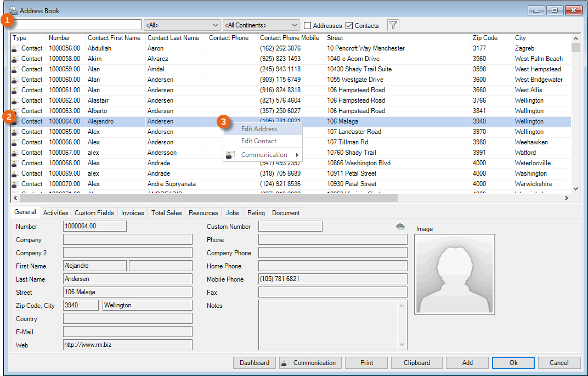
Task: Enable the Addresses checkbox
Action: tap(308, 26)
